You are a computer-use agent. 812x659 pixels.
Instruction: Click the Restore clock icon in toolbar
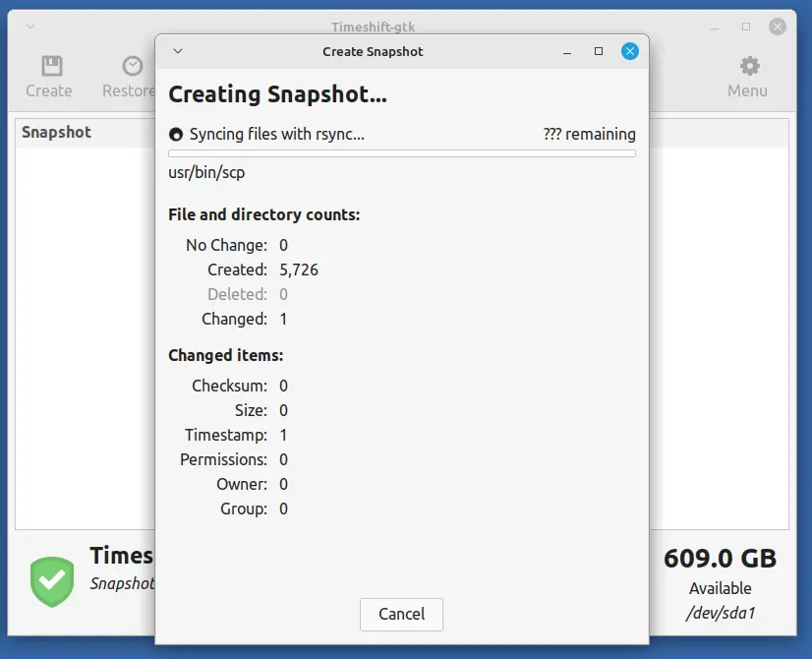coord(132,66)
